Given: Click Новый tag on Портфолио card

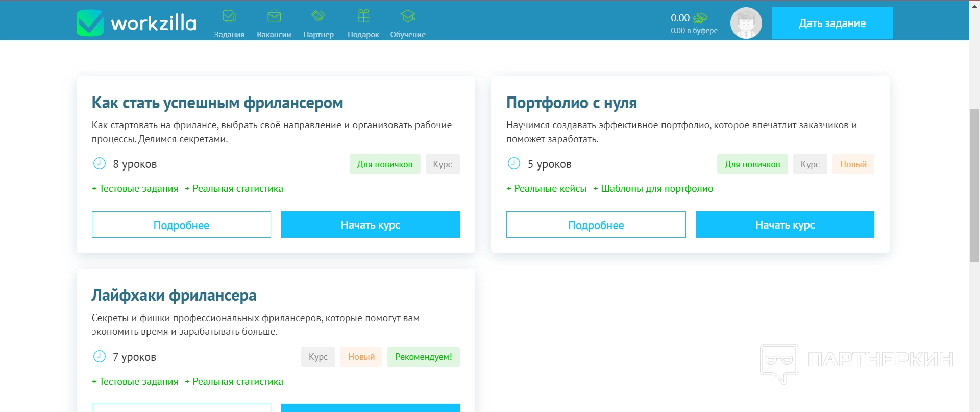Looking at the screenshot, I should point(853,164).
